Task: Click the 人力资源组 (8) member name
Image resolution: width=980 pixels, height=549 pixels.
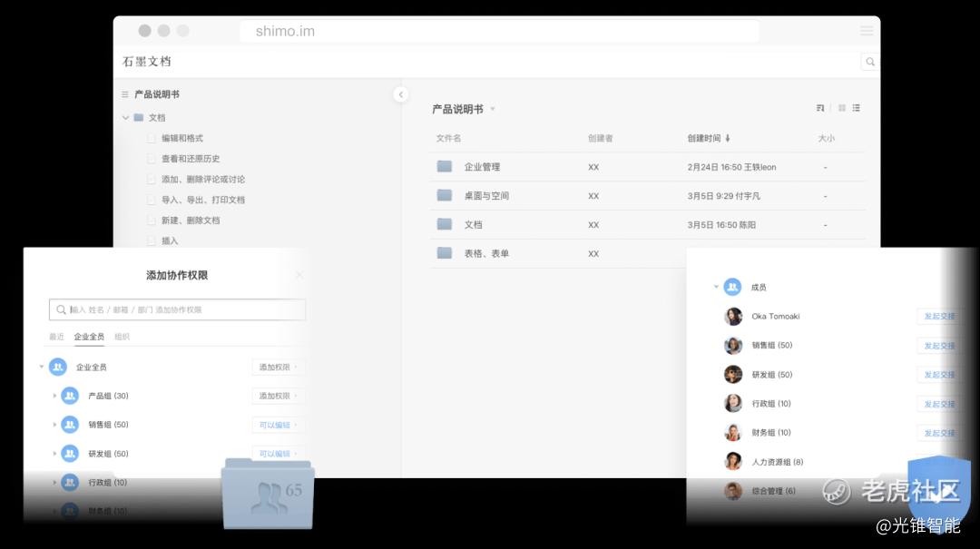Action: (x=777, y=462)
